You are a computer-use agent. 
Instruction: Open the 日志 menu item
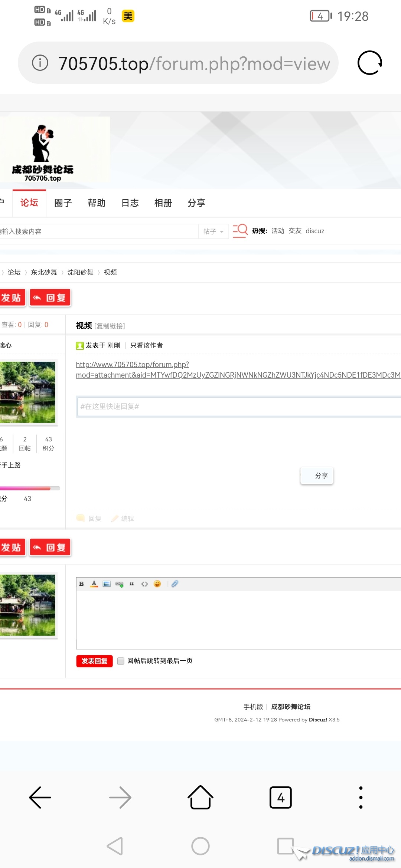coord(130,203)
